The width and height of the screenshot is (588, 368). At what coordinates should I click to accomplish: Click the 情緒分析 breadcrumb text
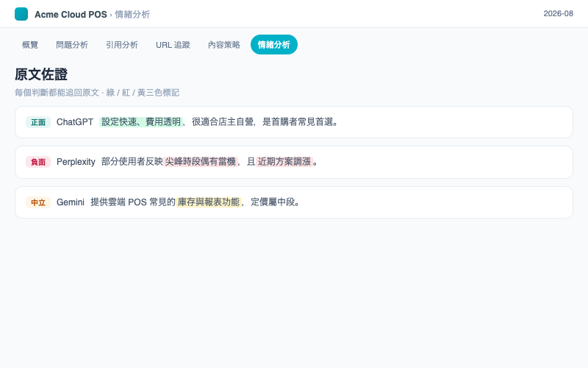132,15
